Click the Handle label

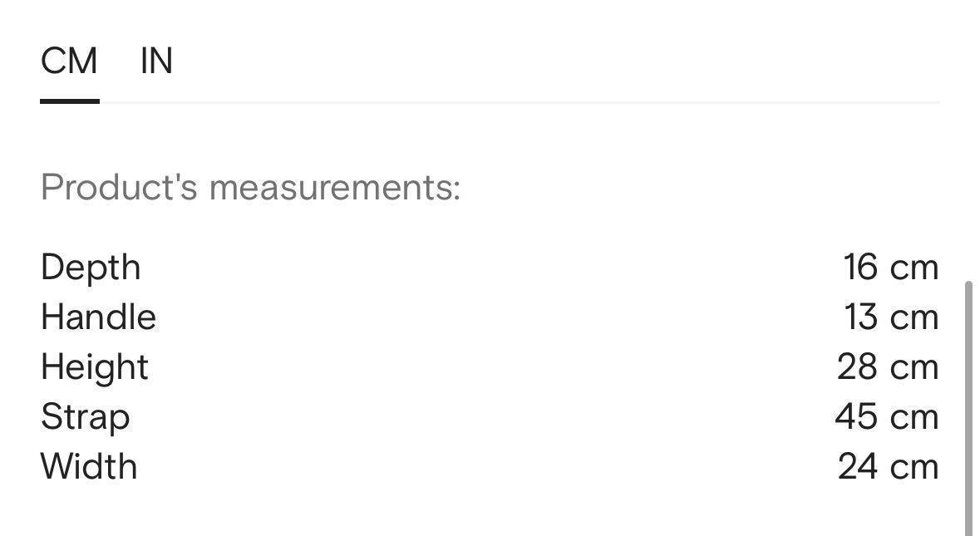click(x=98, y=317)
